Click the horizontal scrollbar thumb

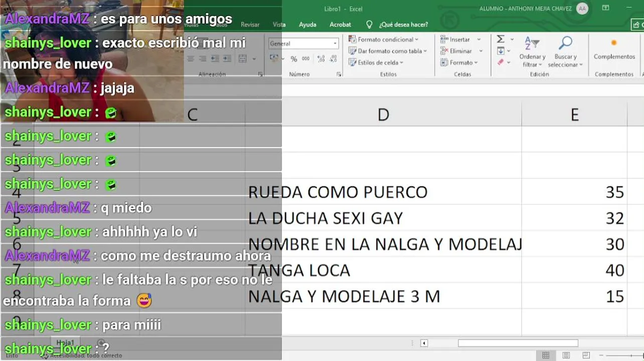(518, 343)
